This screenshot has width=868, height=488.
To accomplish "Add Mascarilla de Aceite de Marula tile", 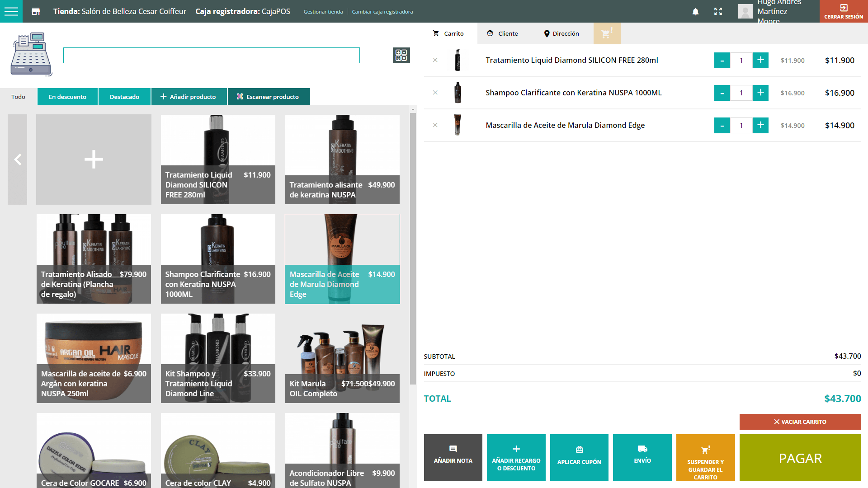I will click(342, 259).
